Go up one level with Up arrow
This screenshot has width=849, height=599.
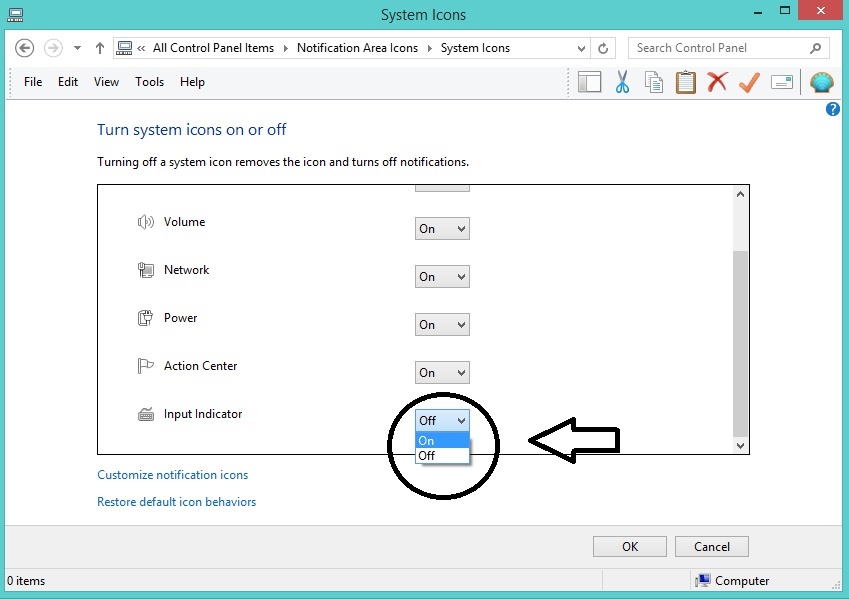100,48
